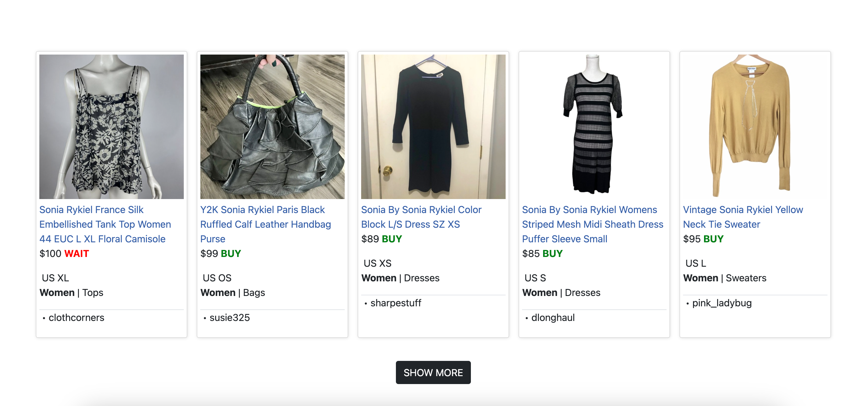868x406 pixels.
Task: Open Striped Mesh Midi Sheath Dress listing
Action: (x=592, y=224)
